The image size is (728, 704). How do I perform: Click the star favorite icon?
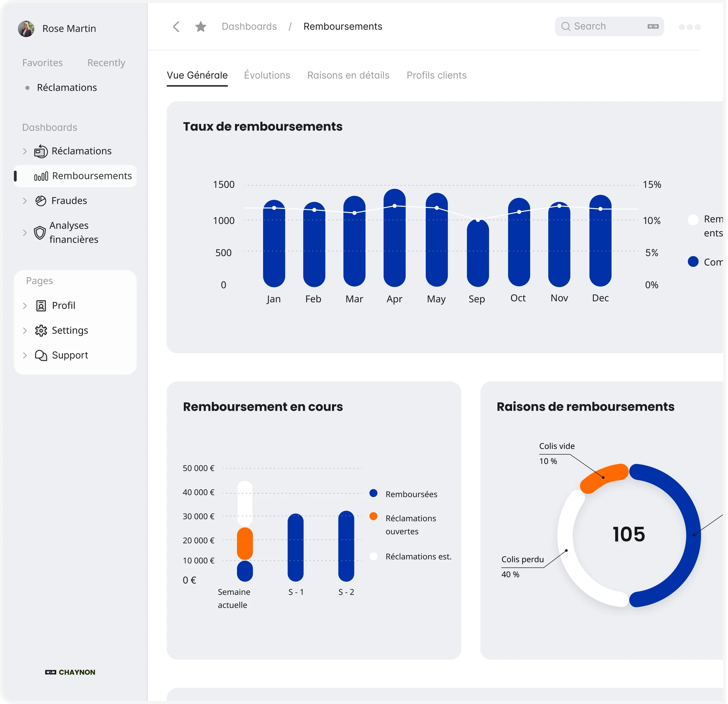click(200, 27)
